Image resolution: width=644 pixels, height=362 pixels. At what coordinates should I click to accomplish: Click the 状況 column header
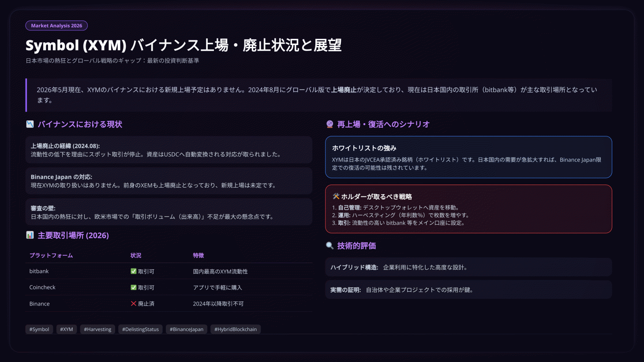point(136,256)
